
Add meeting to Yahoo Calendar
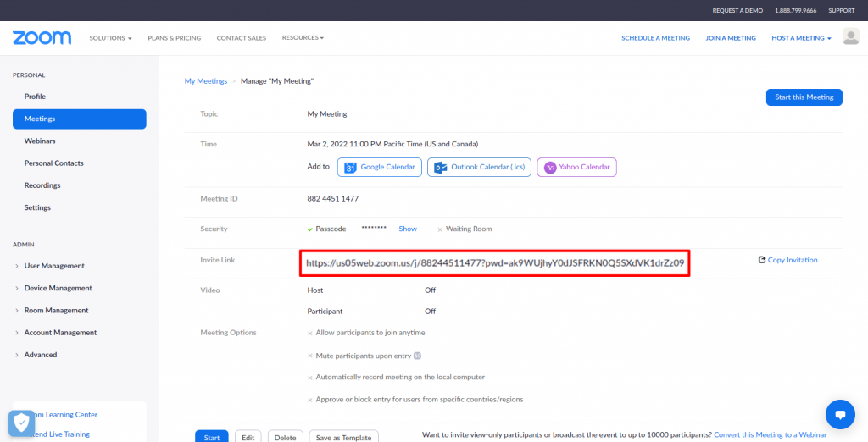click(x=576, y=168)
